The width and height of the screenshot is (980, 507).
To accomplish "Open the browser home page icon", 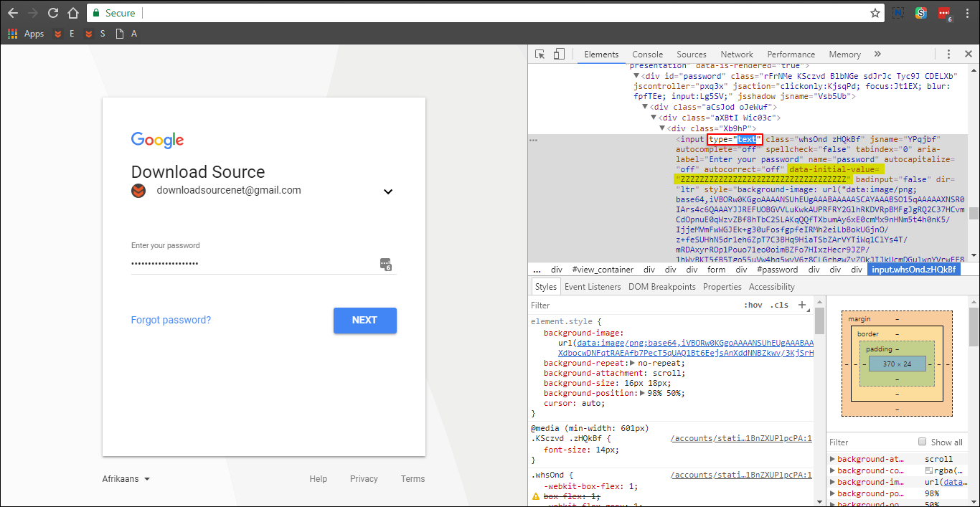I will click(73, 13).
